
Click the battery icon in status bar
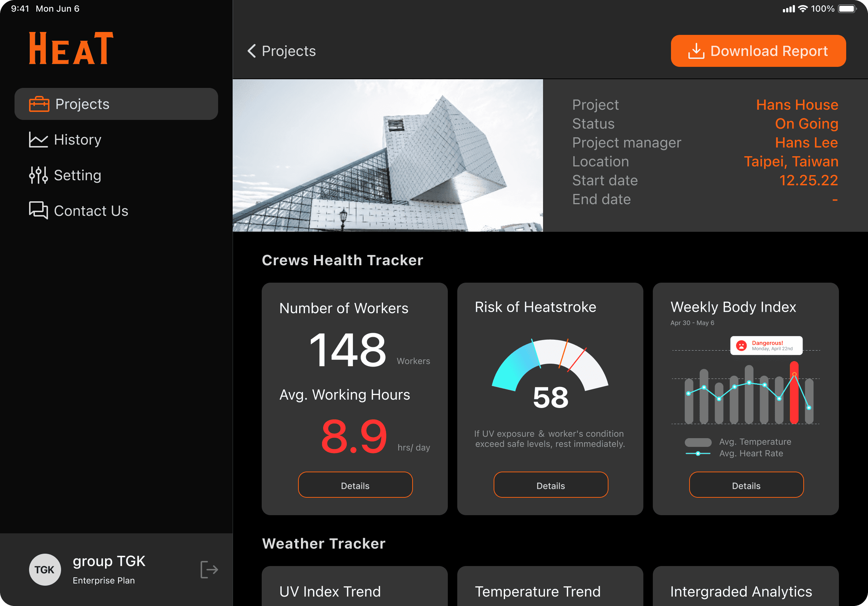(847, 9)
